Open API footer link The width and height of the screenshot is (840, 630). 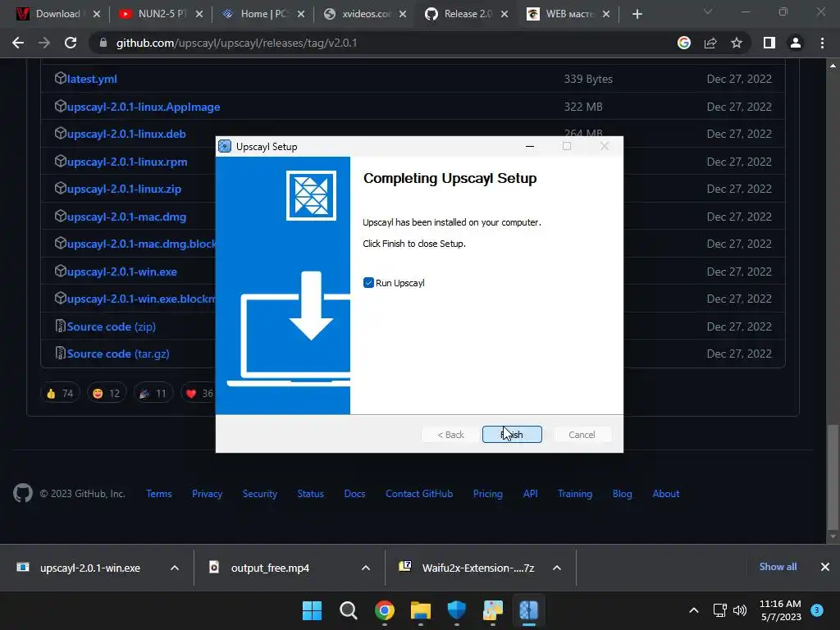tap(531, 494)
